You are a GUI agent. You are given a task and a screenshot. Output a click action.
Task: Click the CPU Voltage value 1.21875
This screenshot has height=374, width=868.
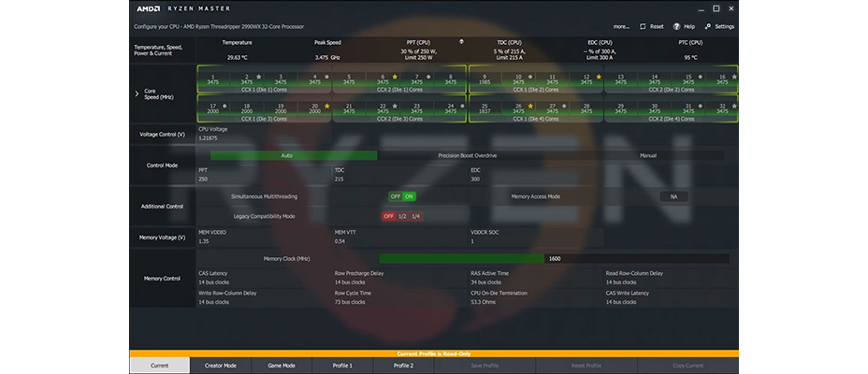coord(209,137)
